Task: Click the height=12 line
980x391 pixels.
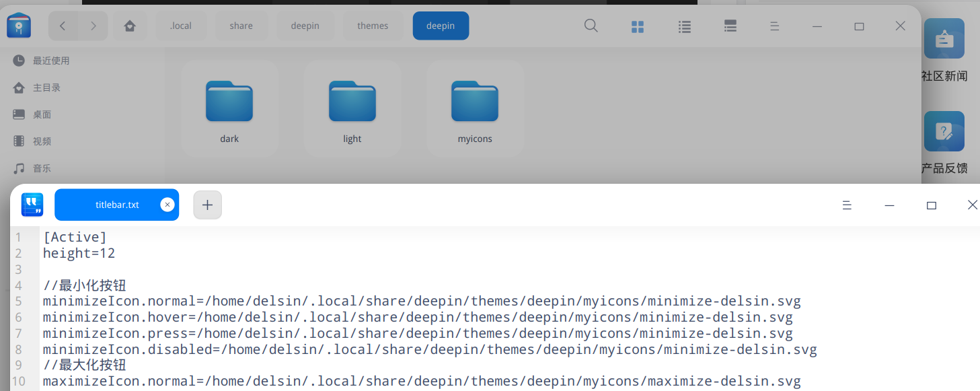Action: point(79,253)
